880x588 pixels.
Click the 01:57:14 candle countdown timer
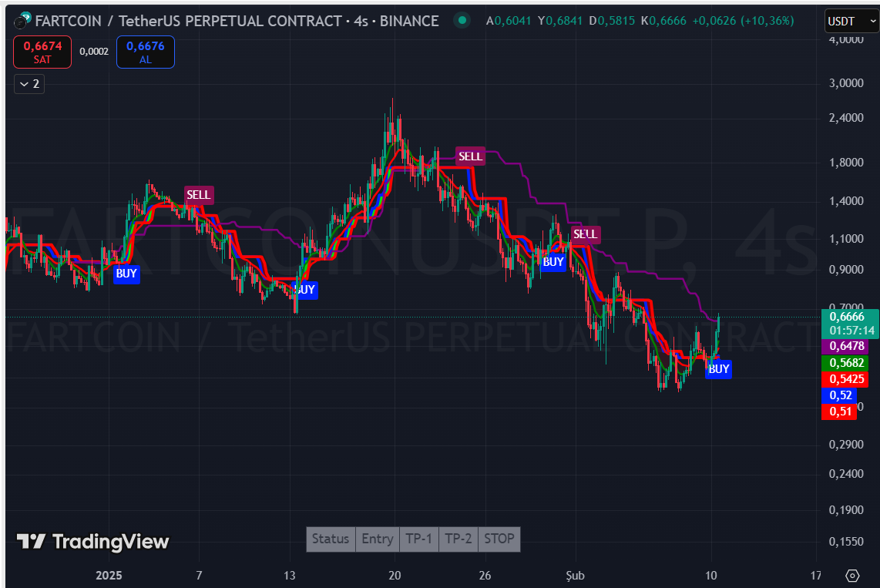[x=852, y=331]
